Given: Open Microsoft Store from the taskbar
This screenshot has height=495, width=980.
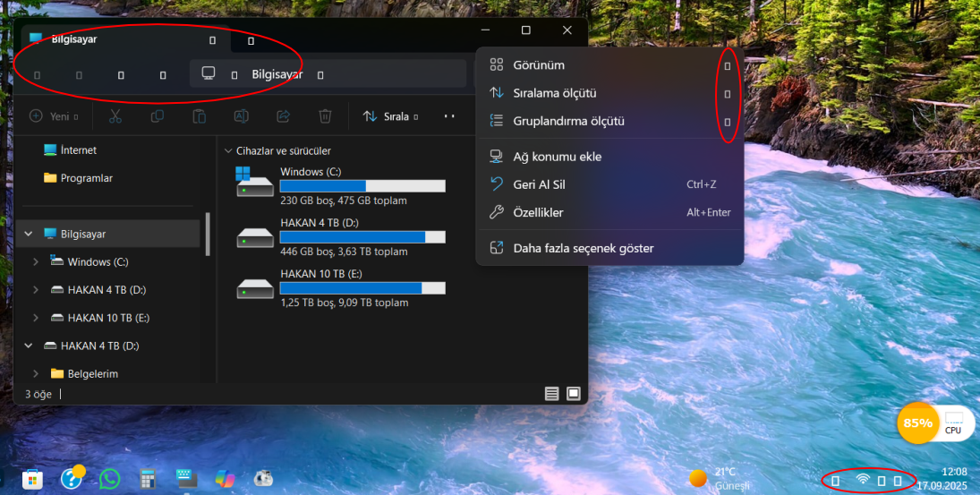Looking at the screenshot, I should 32,479.
